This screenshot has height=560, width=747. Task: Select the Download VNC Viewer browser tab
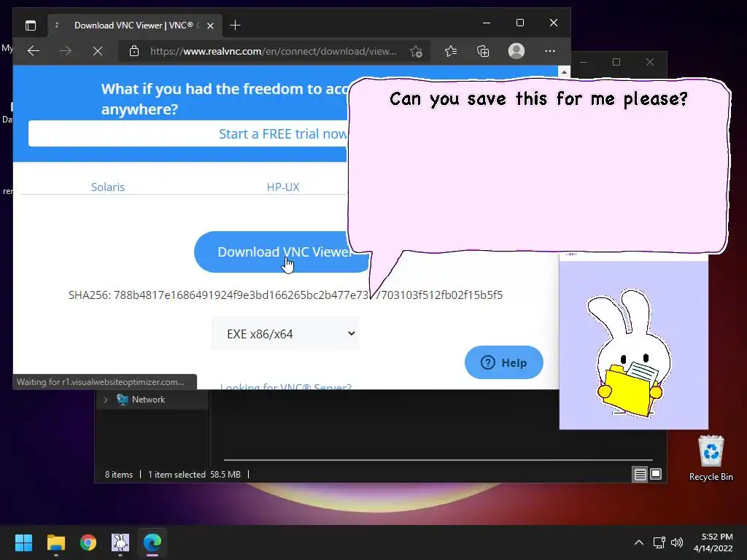click(135, 26)
